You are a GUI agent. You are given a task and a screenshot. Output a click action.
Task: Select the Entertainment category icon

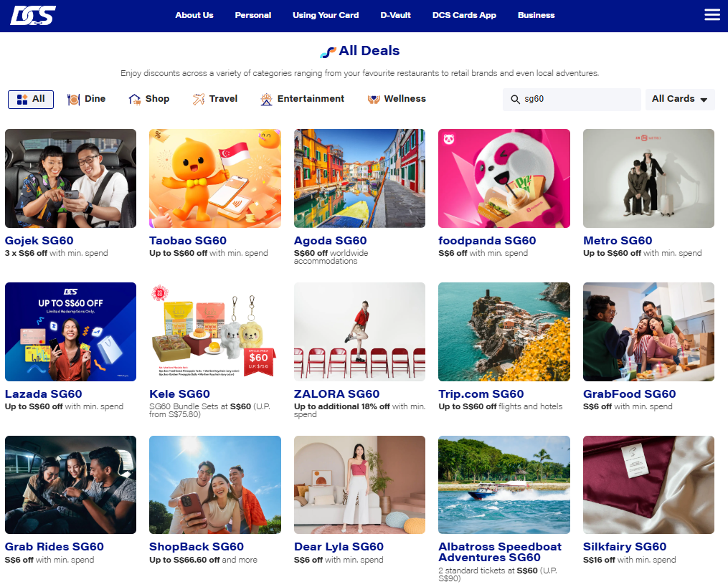267,100
